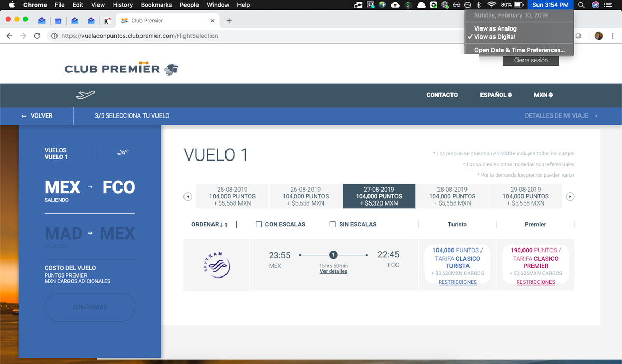Open a new browser tab
The width and height of the screenshot is (622, 364).
pyautogui.click(x=229, y=21)
